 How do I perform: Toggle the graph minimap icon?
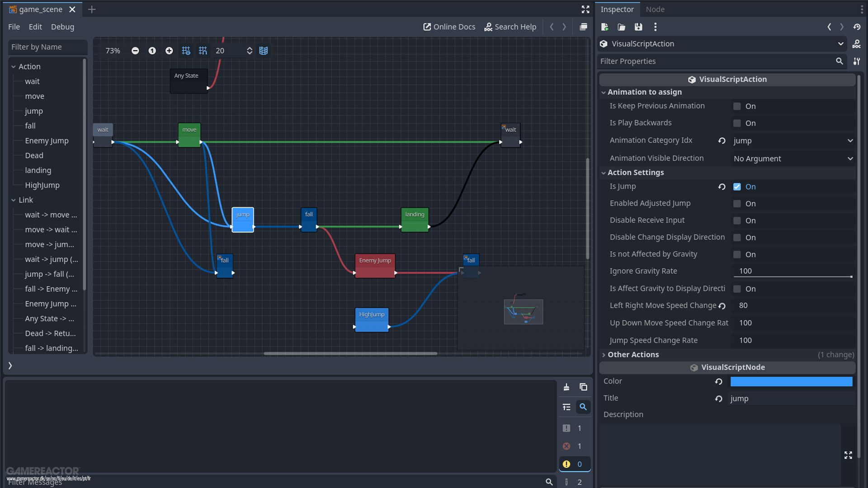[x=264, y=51]
